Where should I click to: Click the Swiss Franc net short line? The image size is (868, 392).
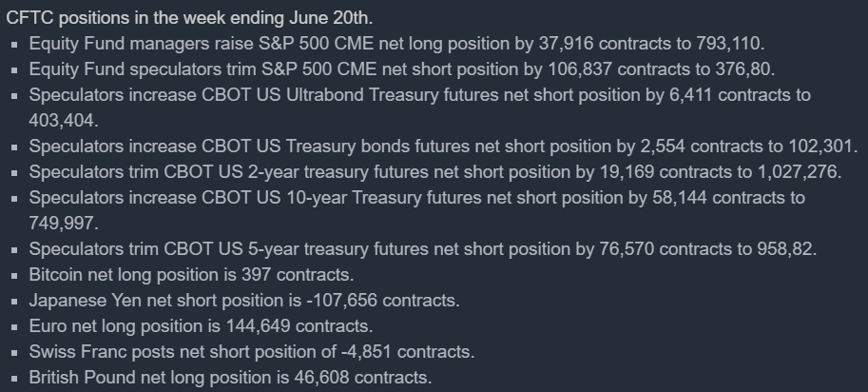[x=252, y=352]
